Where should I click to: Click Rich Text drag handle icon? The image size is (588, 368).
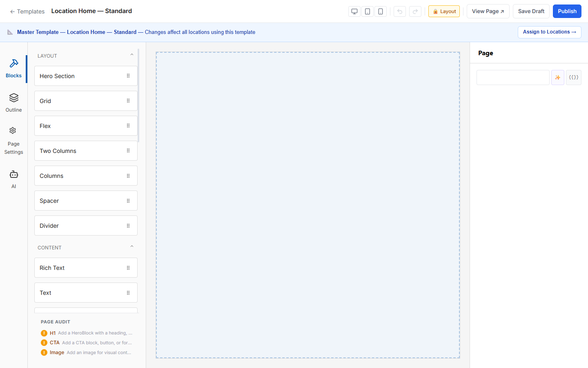[x=128, y=268]
